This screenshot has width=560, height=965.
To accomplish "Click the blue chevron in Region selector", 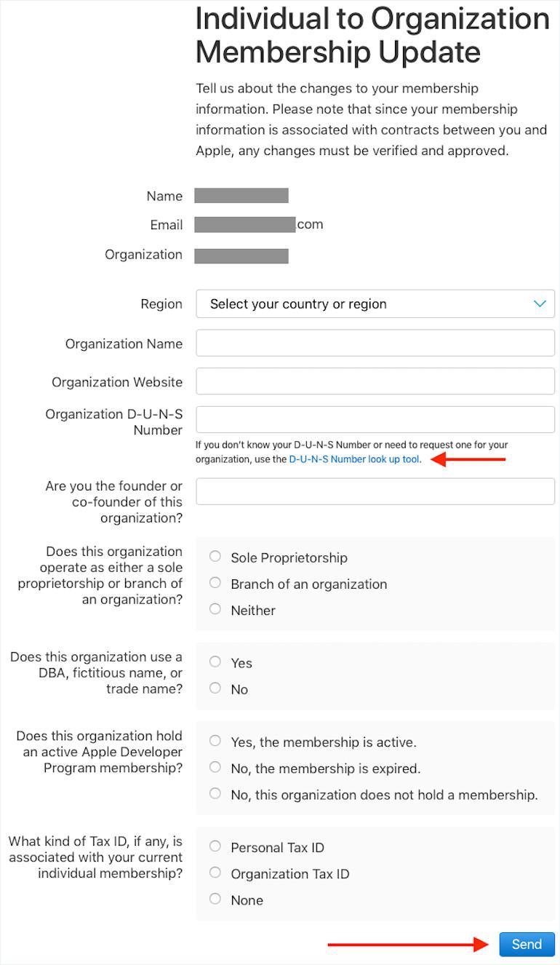I will [540, 303].
